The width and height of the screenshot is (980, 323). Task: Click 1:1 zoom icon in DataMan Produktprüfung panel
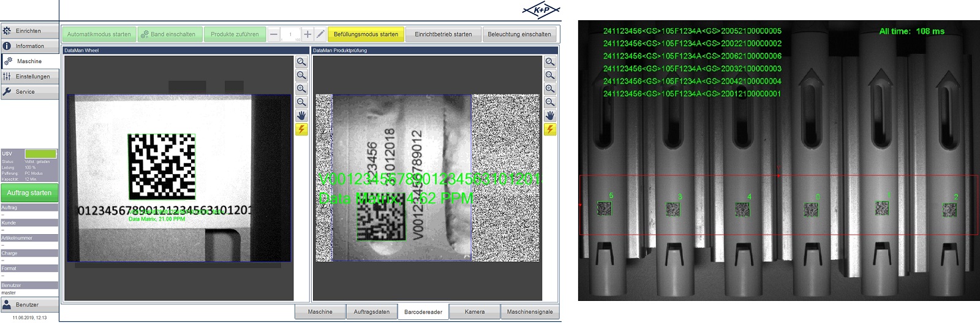tap(550, 75)
